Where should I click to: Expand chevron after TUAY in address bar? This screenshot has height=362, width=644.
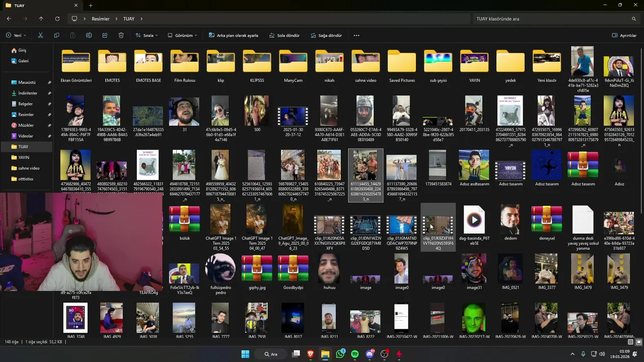(x=142, y=19)
